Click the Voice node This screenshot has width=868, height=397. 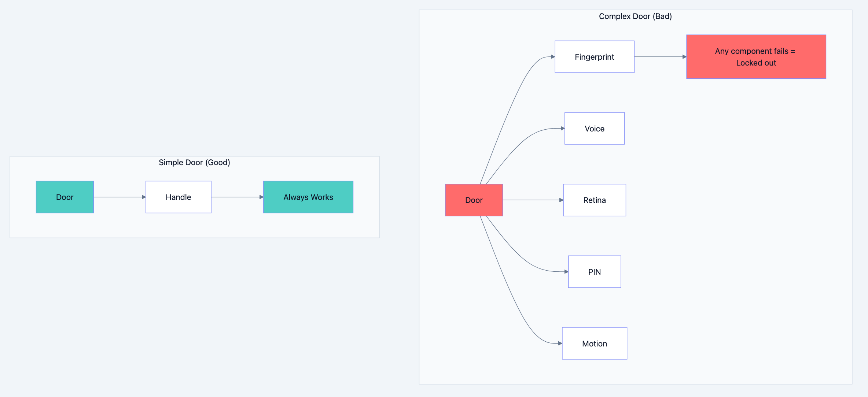pos(594,129)
